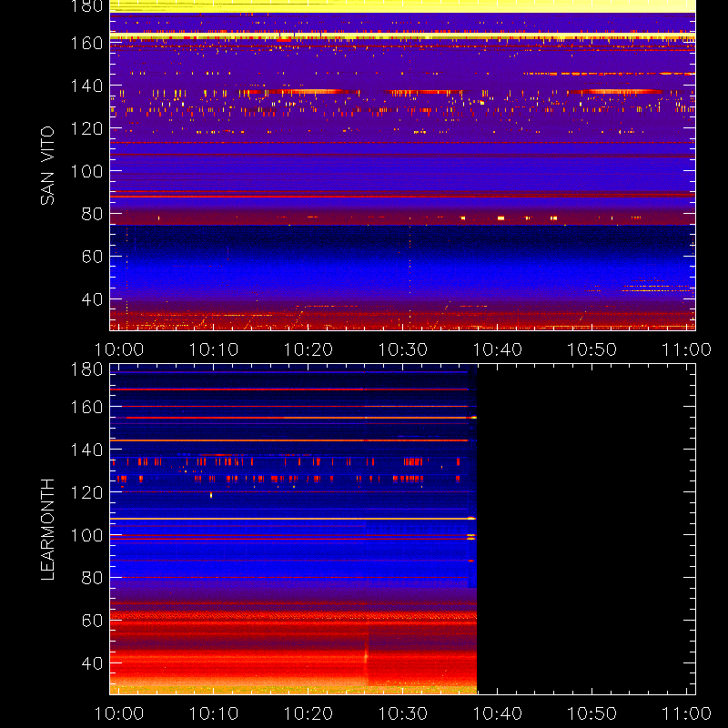Click 10:00 time label under Learmonth plot
This screenshot has width=728, height=728.
(x=119, y=713)
